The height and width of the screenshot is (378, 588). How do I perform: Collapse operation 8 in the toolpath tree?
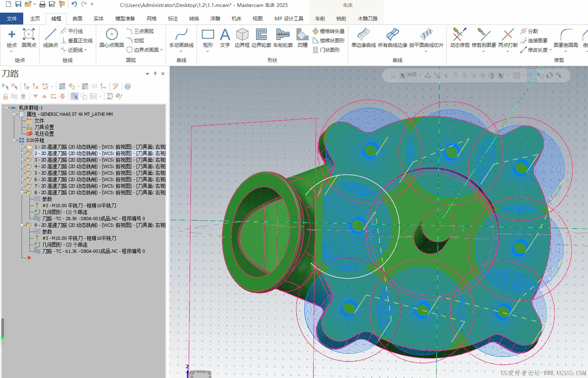22,192
